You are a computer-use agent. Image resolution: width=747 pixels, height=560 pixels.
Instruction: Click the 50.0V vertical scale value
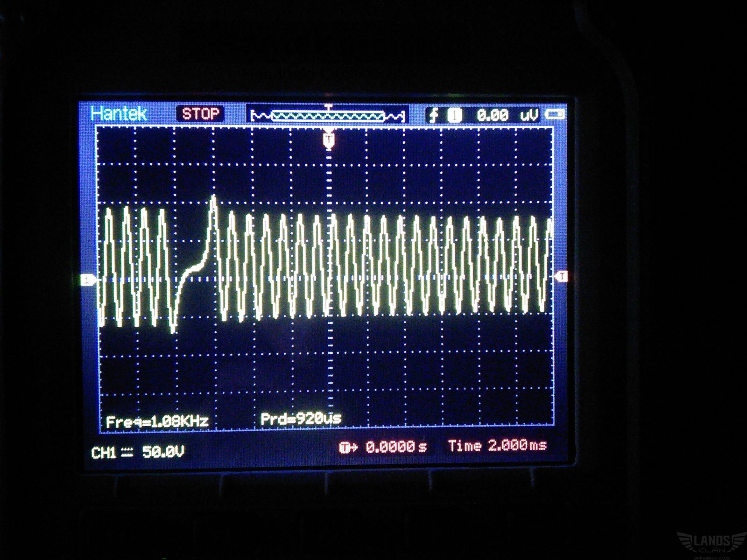(163, 452)
